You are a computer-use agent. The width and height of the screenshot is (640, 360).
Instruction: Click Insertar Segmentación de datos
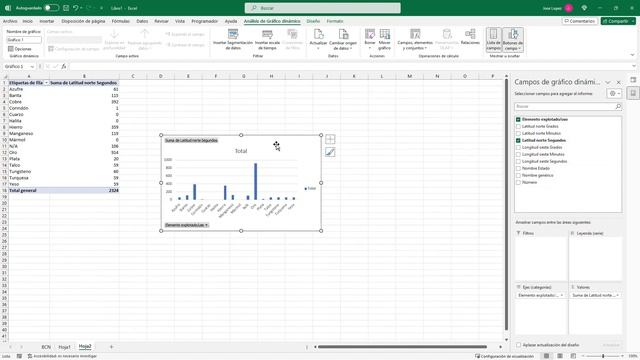[x=233, y=40]
